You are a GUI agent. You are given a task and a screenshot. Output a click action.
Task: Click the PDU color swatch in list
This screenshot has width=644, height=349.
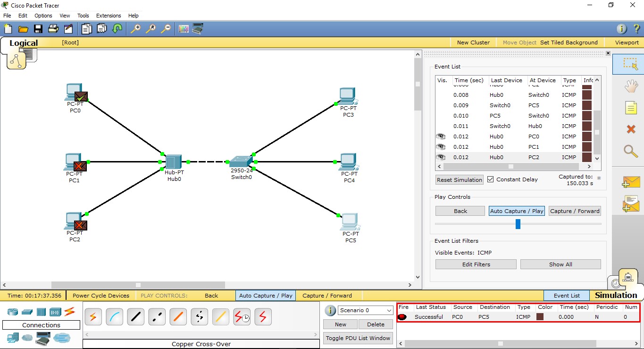540,317
